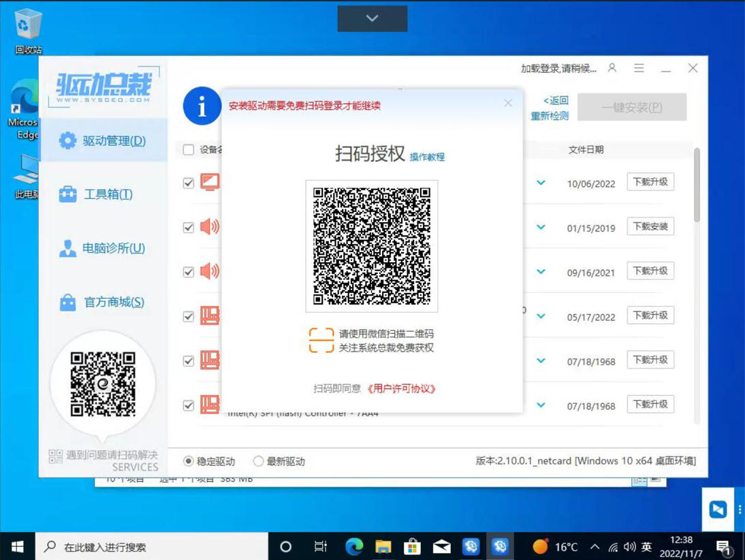
Task: Uncheck the checkbox in the upper 07/18/1968 row
Action: (189, 361)
